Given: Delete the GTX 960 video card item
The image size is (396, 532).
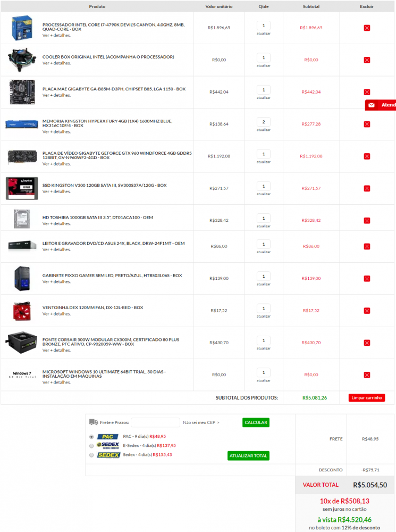Looking at the screenshot, I should coord(367,156).
